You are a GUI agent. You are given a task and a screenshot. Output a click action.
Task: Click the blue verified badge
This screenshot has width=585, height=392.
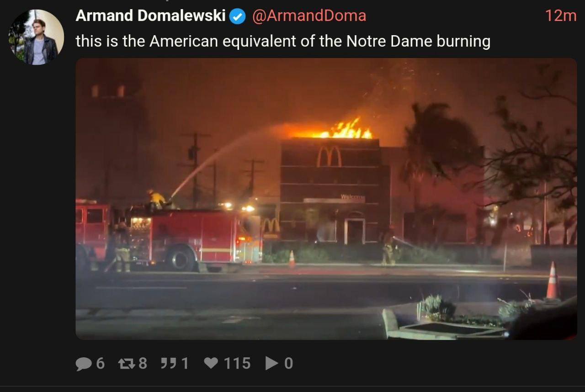click(237, 16)
